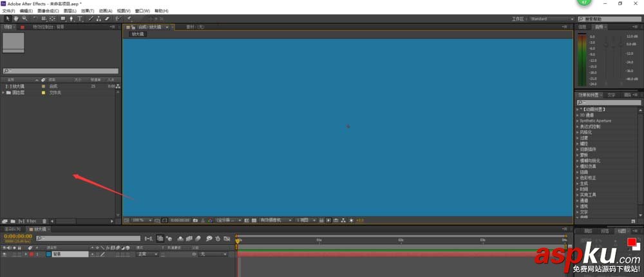Click the red foreground color swatch
The height and width of the screenshot is (277, 644).
click(632, 242)
